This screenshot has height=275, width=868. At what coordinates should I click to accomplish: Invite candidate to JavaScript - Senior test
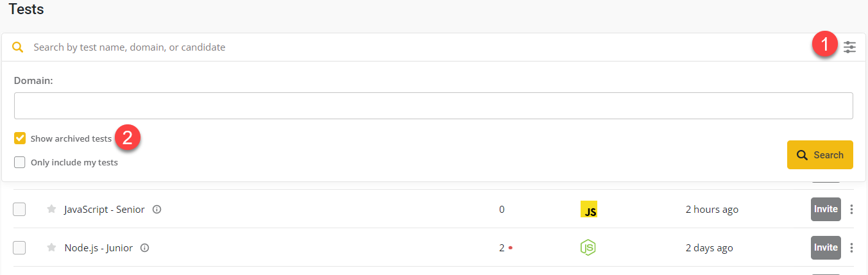826,209
